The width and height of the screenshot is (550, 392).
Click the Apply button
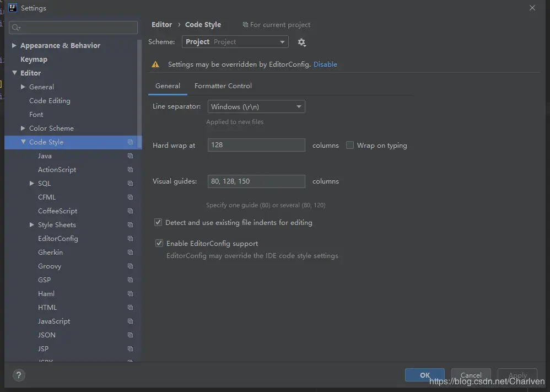tap(517, 375)
